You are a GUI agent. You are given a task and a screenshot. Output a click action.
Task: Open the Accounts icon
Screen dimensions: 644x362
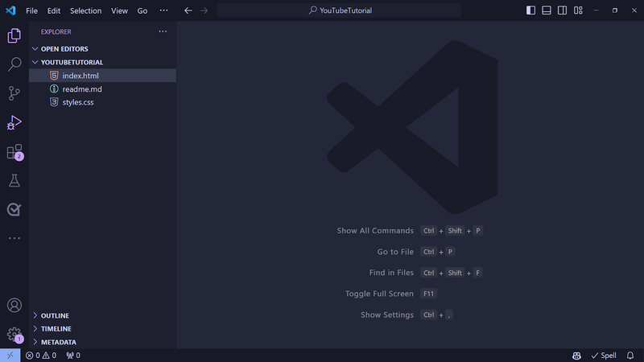coord(14,306)
